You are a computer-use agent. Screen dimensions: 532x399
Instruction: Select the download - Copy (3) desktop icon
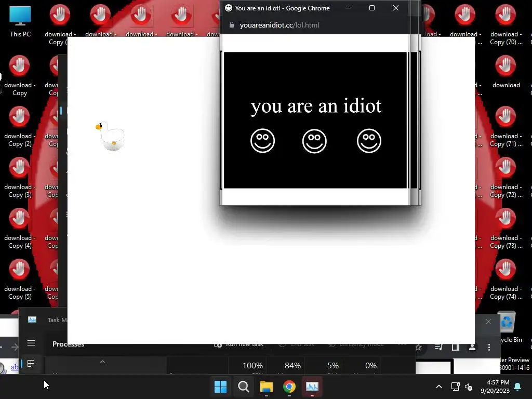click(x=19, y=178)
